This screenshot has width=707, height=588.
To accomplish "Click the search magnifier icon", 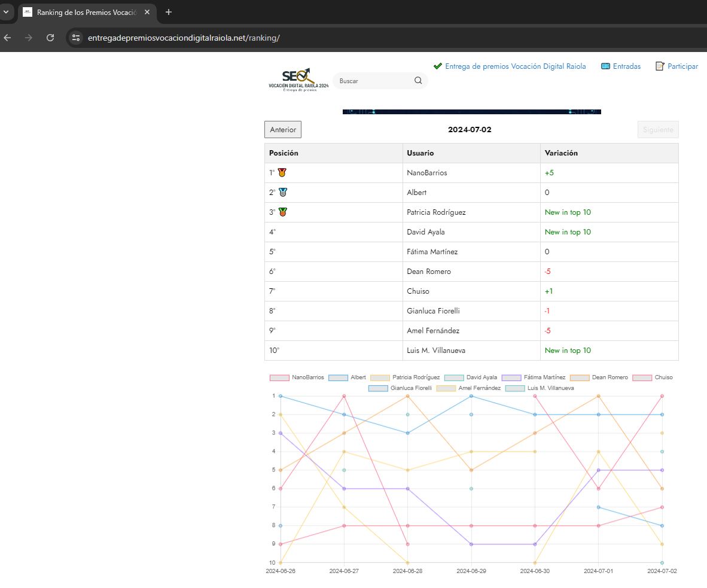I will click(x=418, y=81).
